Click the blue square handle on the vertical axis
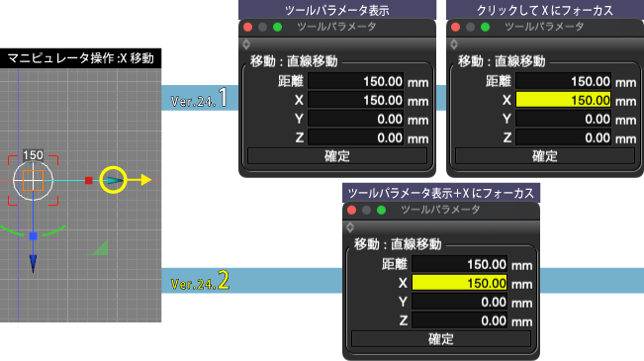 [x=34, y=235]
